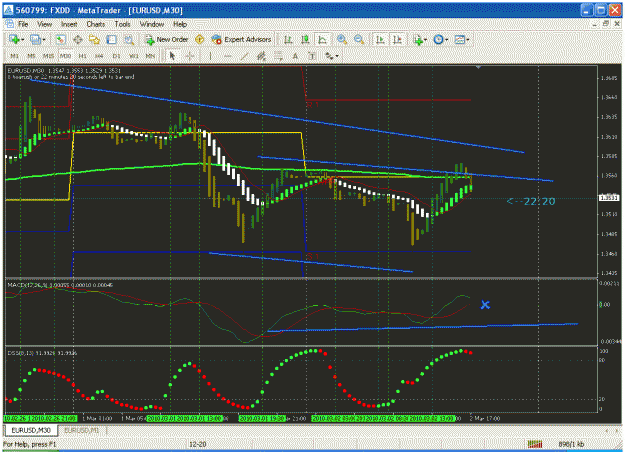Toggle the Expert Advisors button
625x452 pixels.
tap(242, 39)
